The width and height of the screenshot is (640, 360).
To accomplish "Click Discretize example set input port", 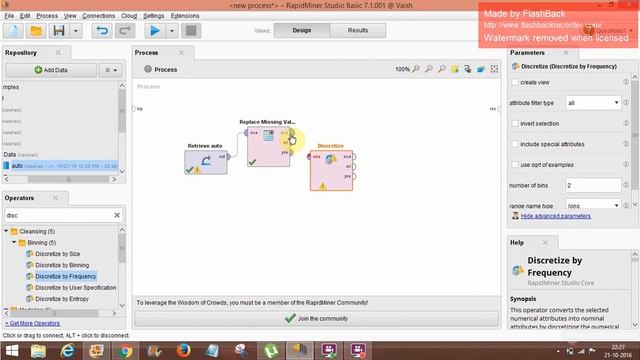I will [309, 157].
